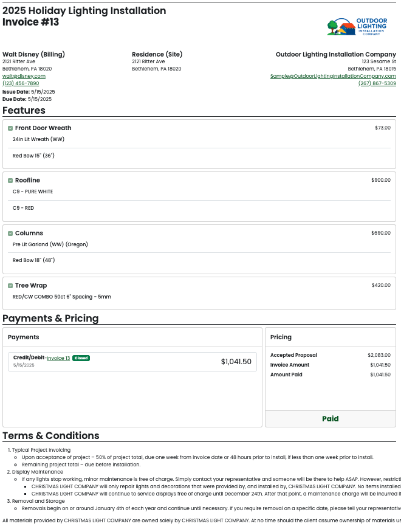Toggle the Columns checkbox
401x532 pixels.
[x=10, y=233]
